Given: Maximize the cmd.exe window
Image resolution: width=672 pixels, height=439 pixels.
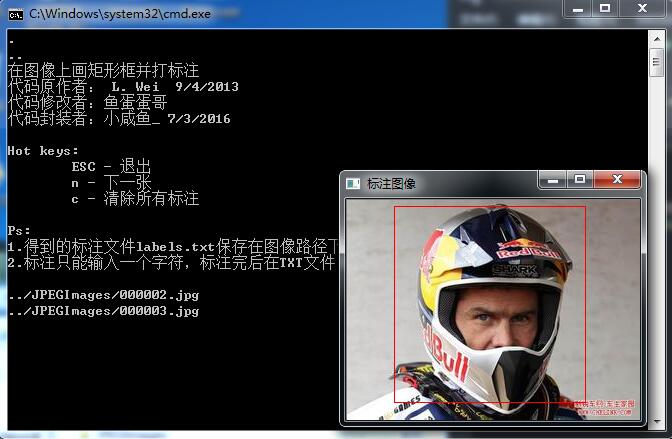Looking at the screenshot, I should coord(605,9).
